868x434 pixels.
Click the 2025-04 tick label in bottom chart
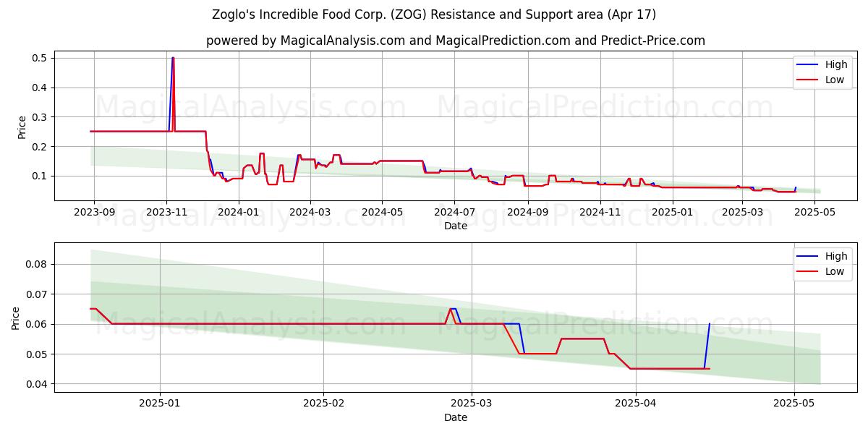(x=635, y=404)
